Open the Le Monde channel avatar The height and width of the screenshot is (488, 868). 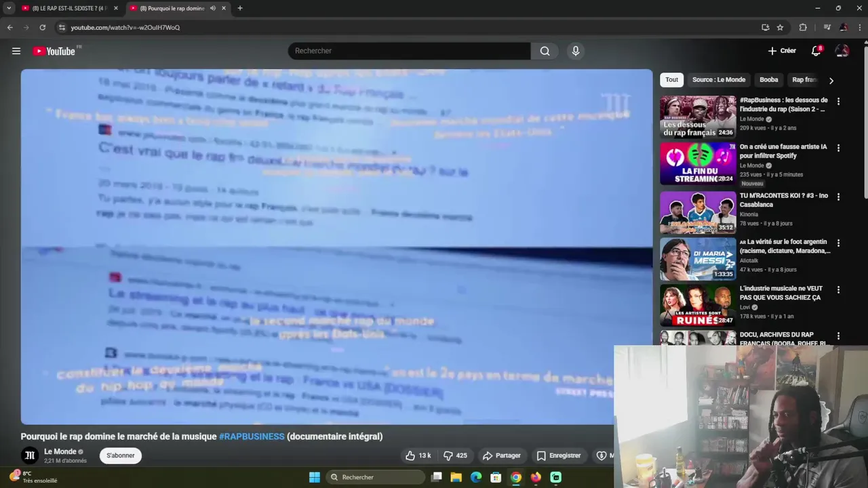[x=29, y=455]
